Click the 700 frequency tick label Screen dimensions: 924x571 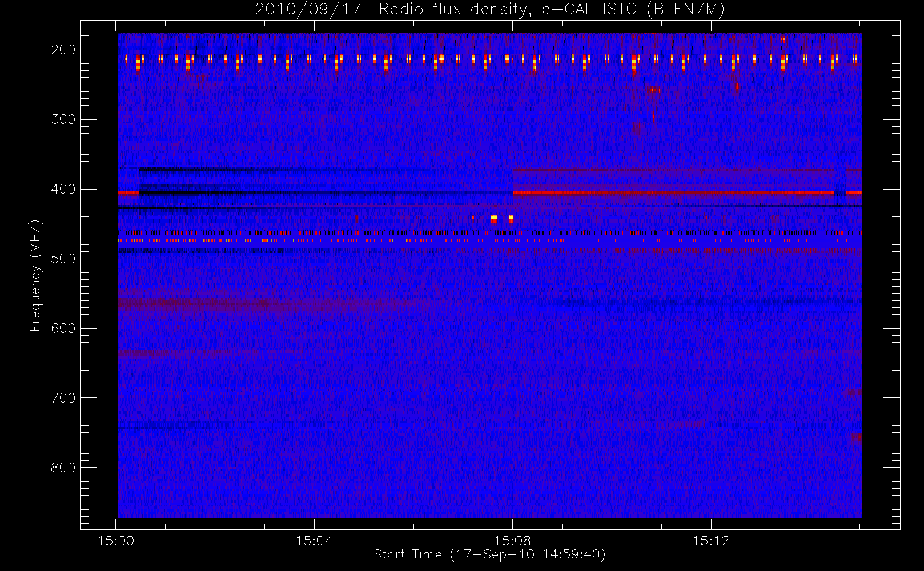(x=63, y=398)
